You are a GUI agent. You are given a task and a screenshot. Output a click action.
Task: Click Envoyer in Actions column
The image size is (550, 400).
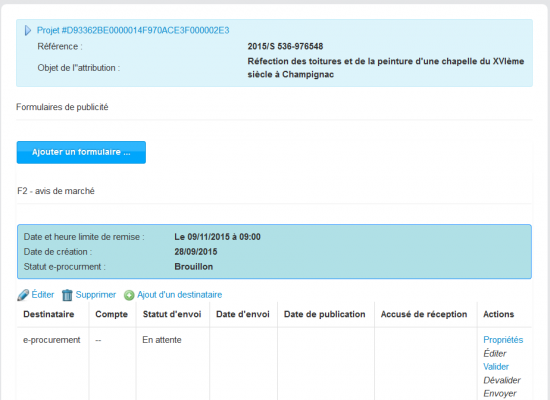500,393
